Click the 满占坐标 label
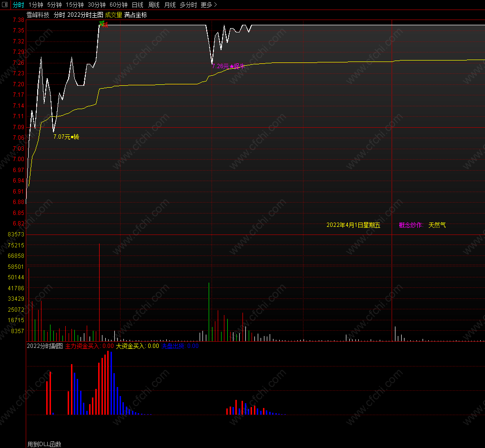 point(135,15)
